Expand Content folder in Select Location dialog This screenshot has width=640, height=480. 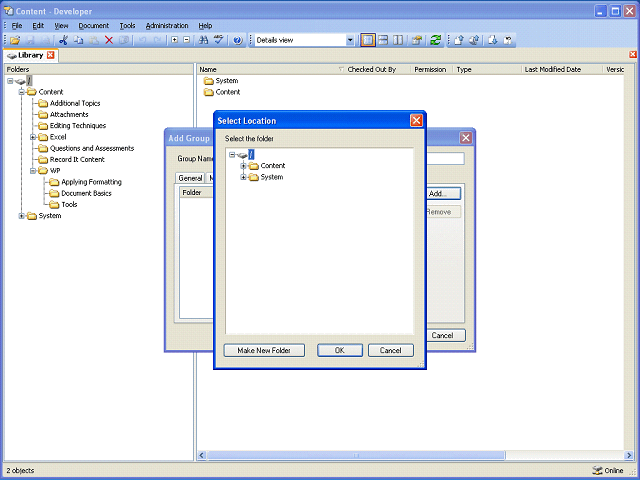[x=243, y=166]
